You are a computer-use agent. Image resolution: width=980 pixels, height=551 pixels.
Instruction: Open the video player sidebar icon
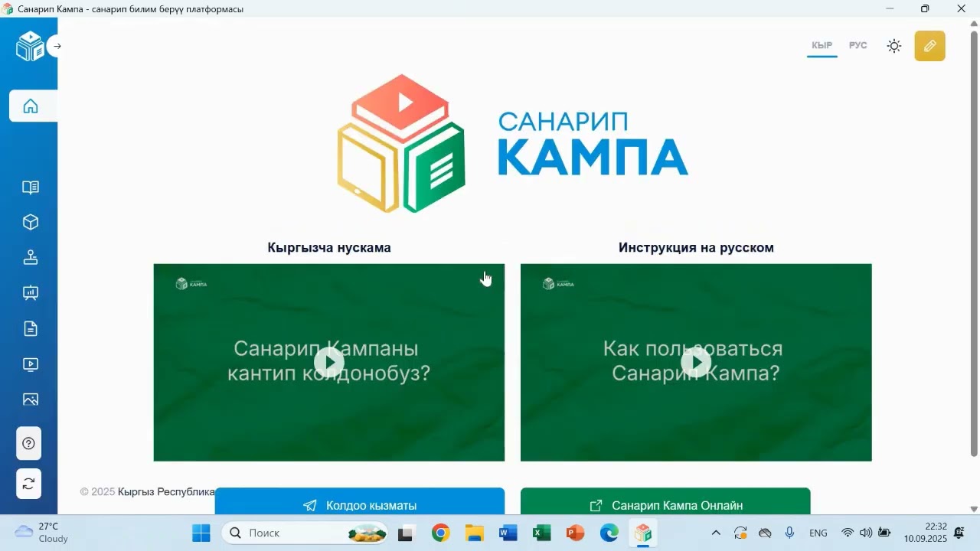tap(31, 364)
